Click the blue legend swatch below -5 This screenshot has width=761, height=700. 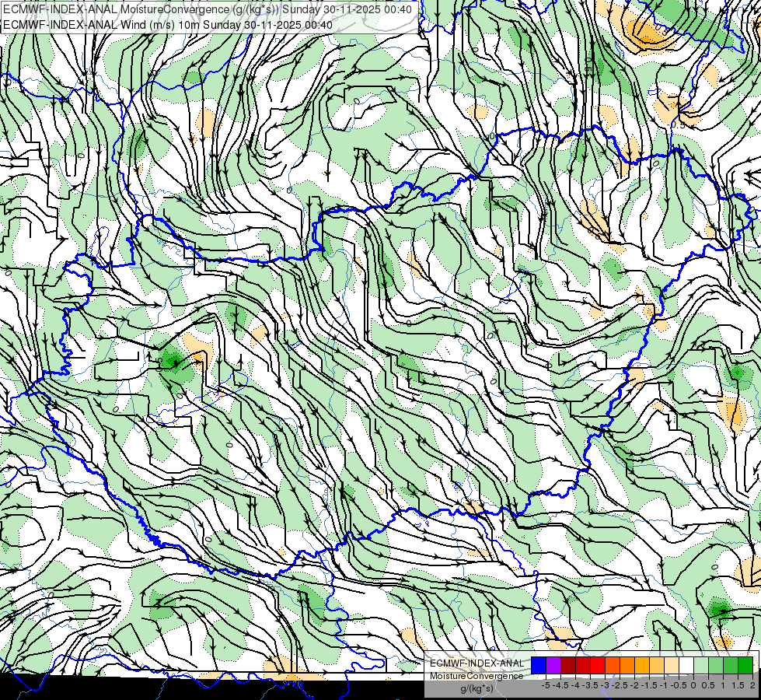[x=539, y=665]
